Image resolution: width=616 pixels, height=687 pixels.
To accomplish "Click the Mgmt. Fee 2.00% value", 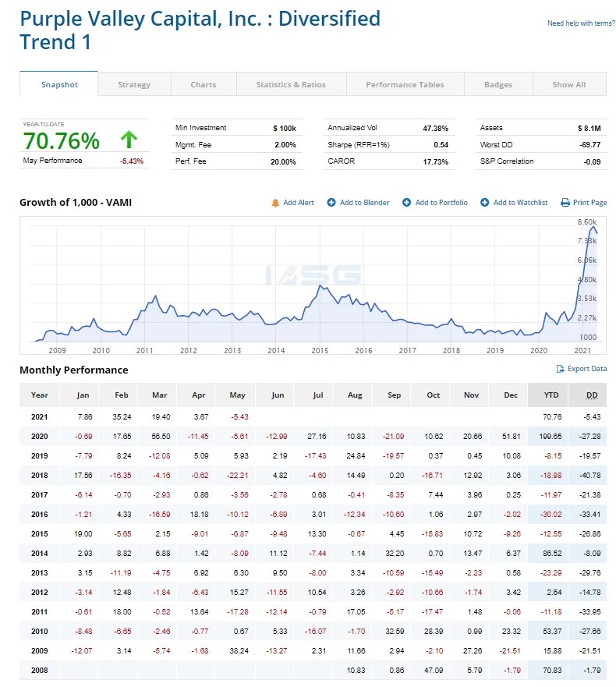I will [x=285, y=145].
